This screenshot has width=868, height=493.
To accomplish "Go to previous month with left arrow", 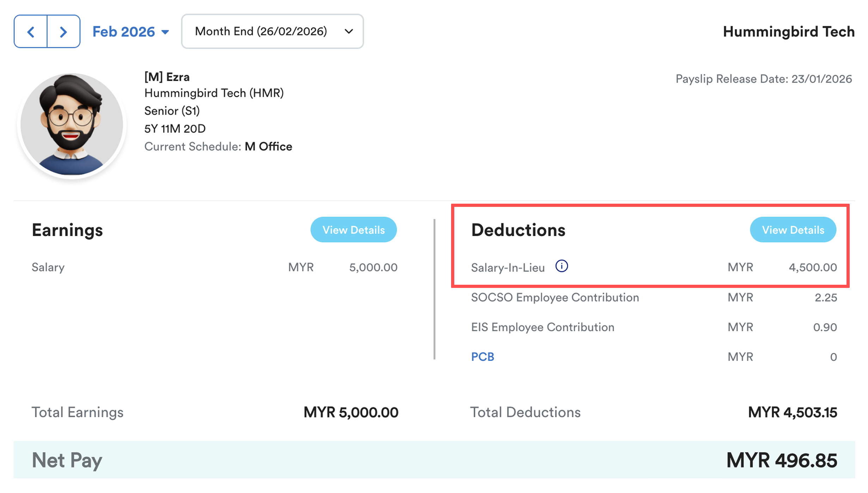I will click(31, 32).
